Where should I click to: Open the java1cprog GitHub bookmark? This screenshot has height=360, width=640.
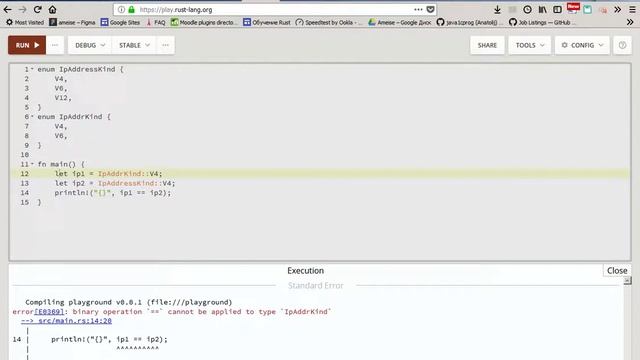(x=470, y=22)
